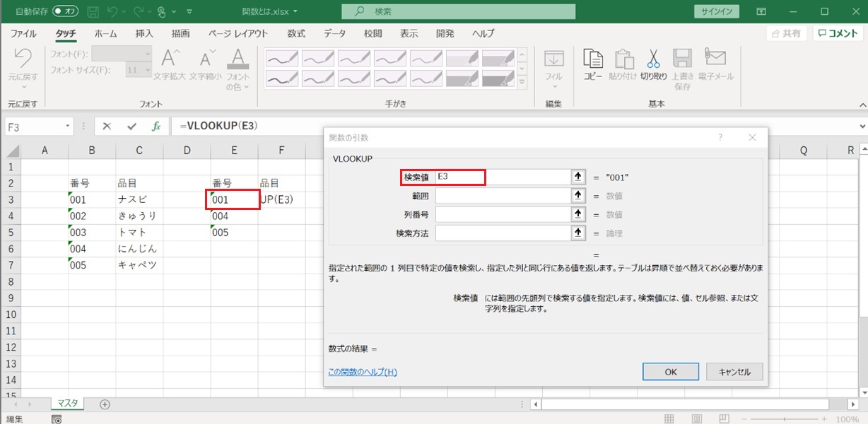The image size is (868, 427).
Task: Open the Font Color (フォントの色) dropdown
Action: [238, 86]
